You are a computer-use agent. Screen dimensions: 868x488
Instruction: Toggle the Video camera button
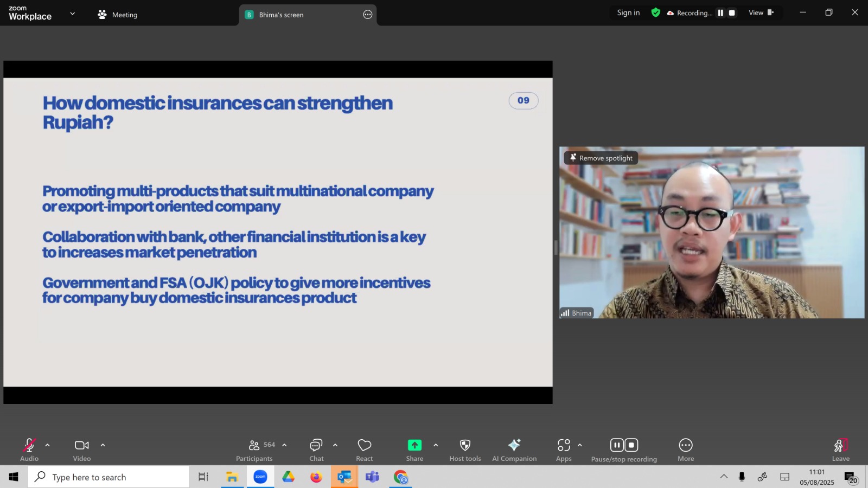pyautogui.click(x=82, y=450)
